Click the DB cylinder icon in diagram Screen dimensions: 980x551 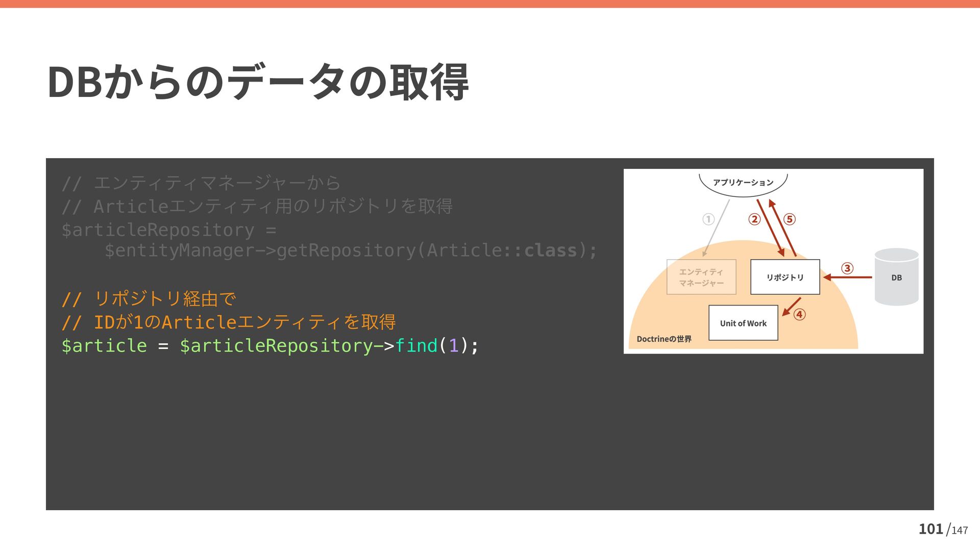coord(896,277)
